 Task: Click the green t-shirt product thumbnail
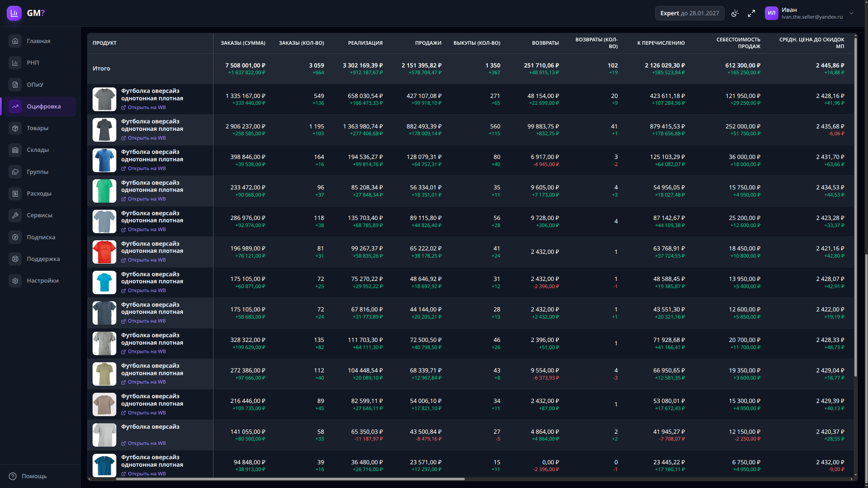(x=104, y=191)
